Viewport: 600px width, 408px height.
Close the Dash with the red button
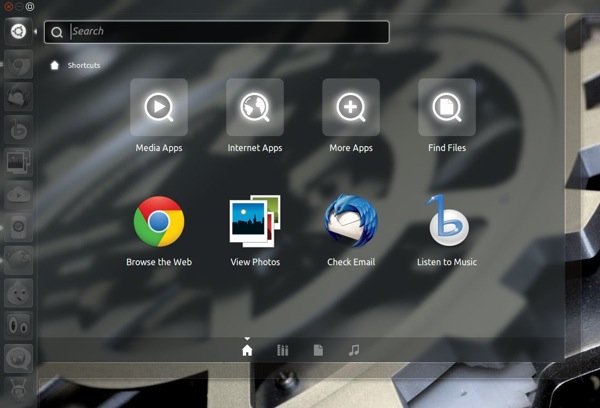8,7
